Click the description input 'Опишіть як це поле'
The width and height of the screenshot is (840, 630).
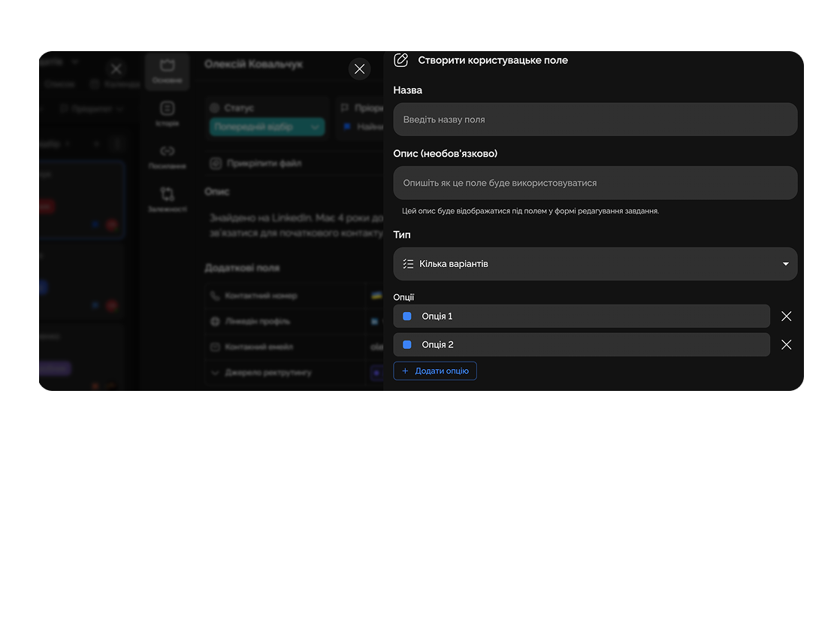point(594,183)
